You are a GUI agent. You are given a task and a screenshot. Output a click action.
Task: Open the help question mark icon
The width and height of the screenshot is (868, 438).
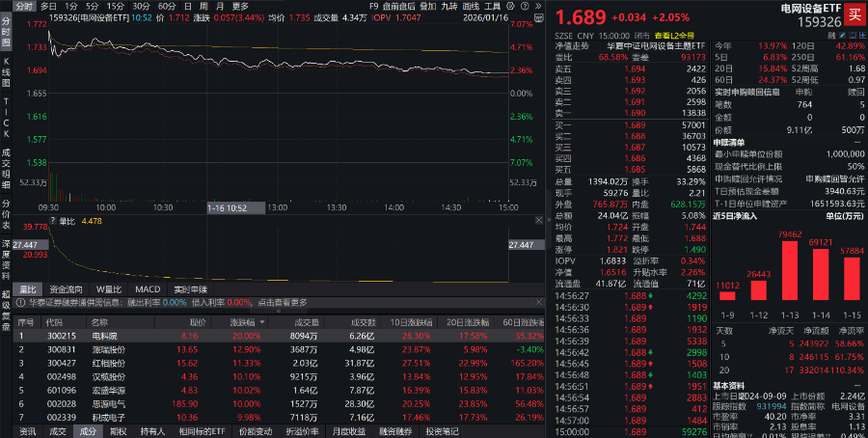click(525, 6)
